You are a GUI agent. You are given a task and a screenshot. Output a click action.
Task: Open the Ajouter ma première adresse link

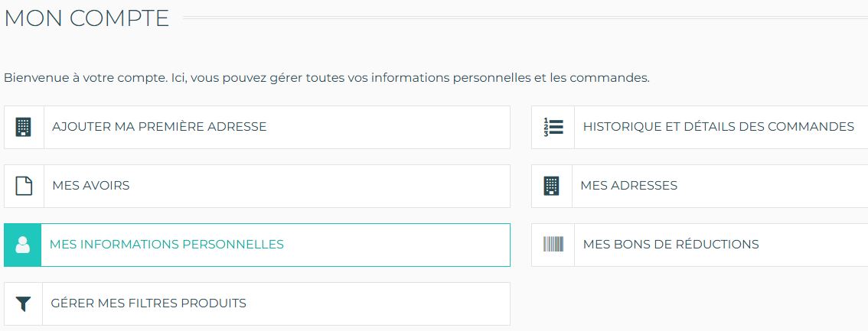tap(159, 127)
